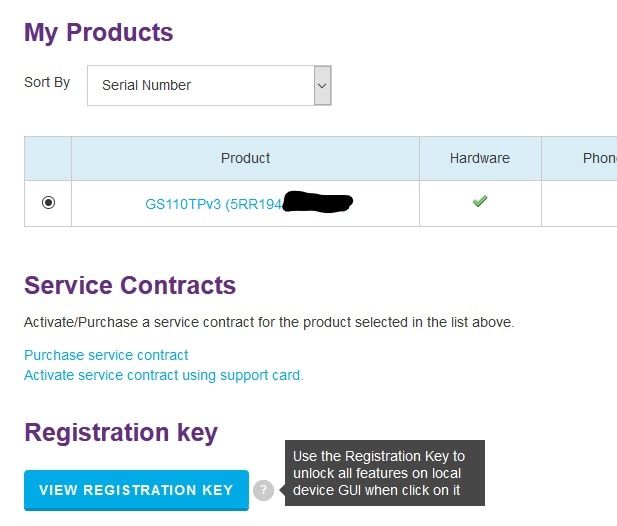Click the Service Contracts heading
This screenshot has height=526, width=617.
[x=130, y=285]
